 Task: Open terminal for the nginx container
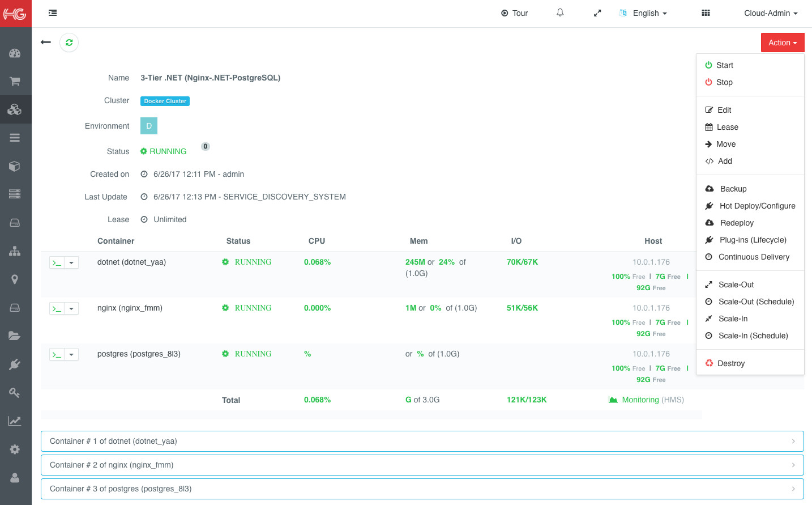pyautogui.click(x=57, y=308)
